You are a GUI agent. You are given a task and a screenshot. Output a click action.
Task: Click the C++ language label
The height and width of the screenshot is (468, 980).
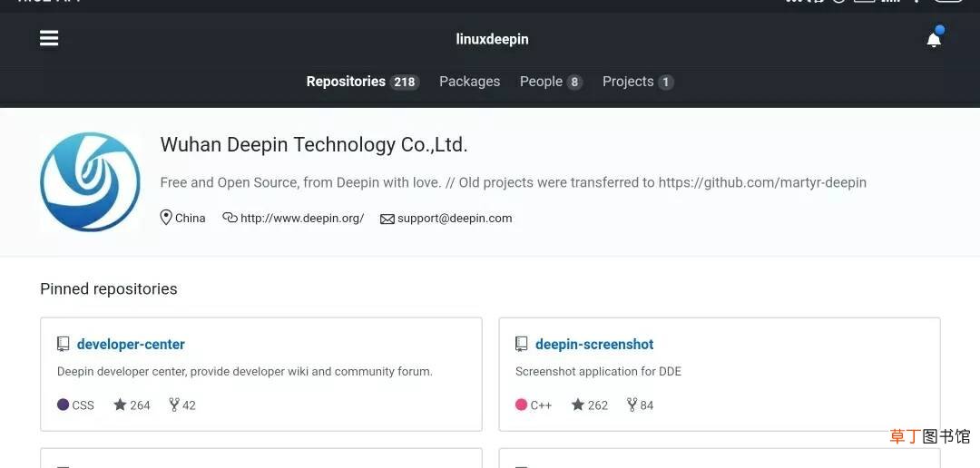click(541, 405)
